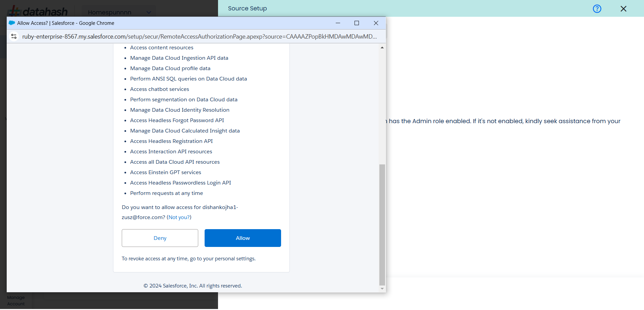
Task: Click 'Manage Data Cloud Identity Resolution' text
Action: coord(180,110)
